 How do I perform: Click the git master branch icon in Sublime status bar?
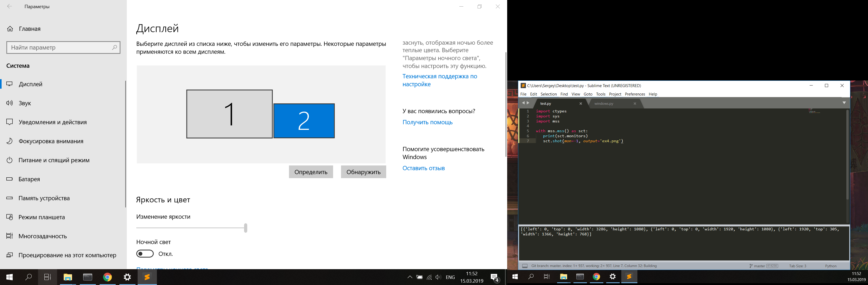click(751, 266)
